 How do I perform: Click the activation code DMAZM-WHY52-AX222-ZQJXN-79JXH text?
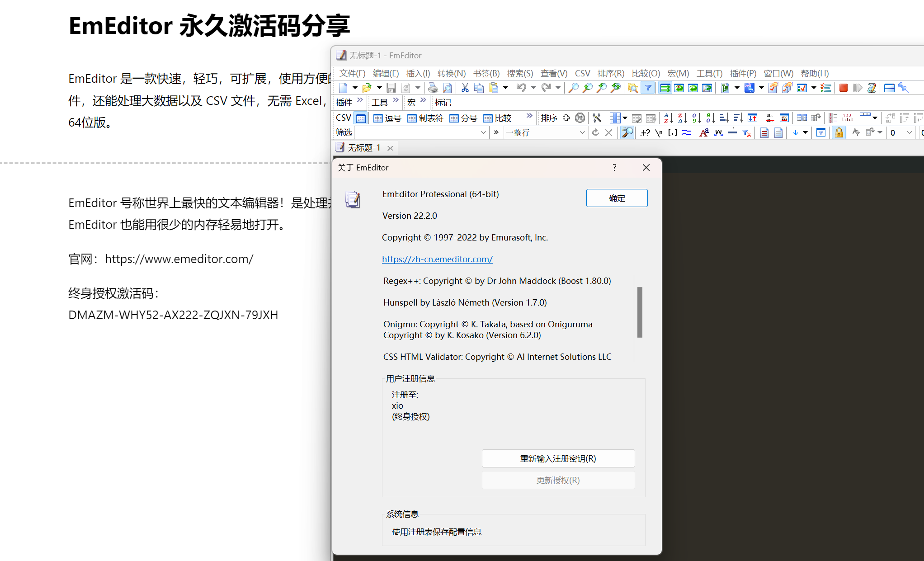(x=173, y=315)
